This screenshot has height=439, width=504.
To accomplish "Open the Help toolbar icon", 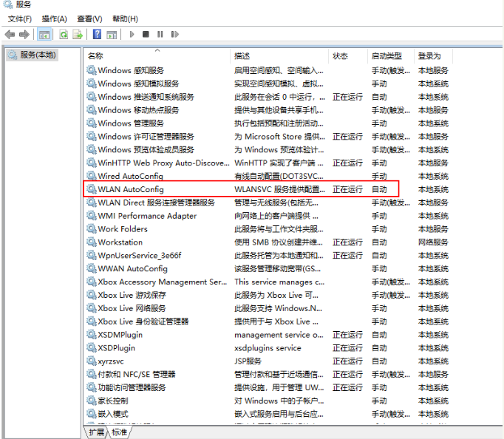I will [x=97, y=34].
